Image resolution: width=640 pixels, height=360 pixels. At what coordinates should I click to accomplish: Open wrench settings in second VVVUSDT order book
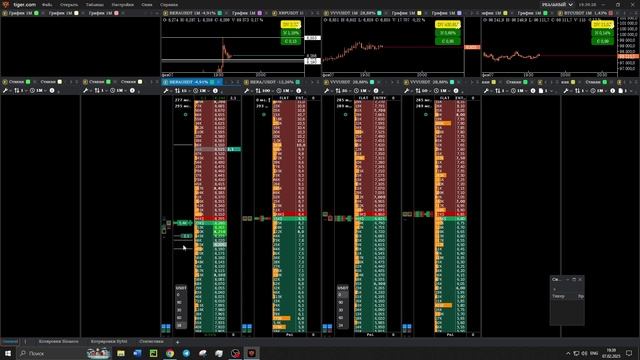(x=407, y=91)
